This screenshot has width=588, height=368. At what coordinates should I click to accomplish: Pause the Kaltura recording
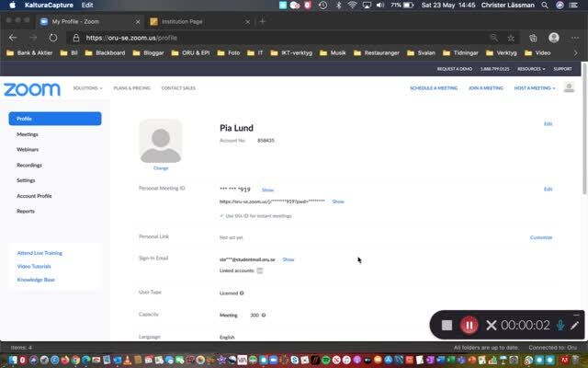[x=469, y=325]
